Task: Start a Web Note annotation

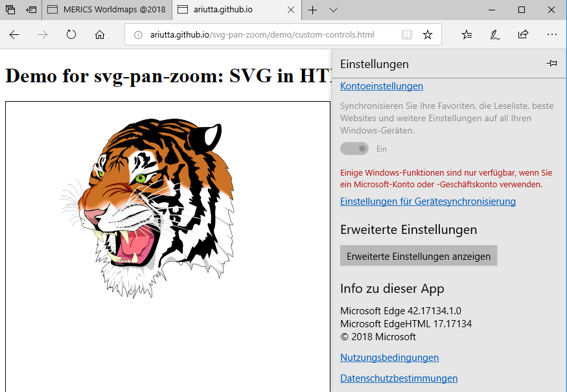Action: pos(494,34)
